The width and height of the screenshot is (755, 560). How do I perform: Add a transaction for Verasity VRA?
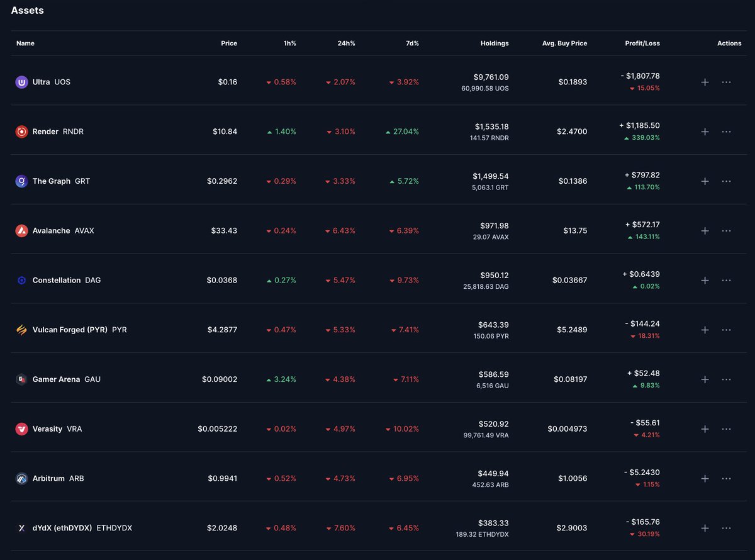[705, 429]
